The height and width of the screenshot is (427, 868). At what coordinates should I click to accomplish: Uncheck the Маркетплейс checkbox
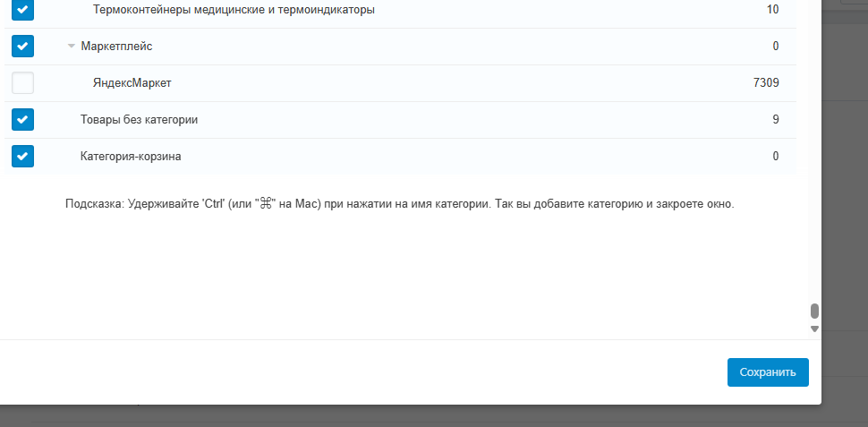click(22, 46)
